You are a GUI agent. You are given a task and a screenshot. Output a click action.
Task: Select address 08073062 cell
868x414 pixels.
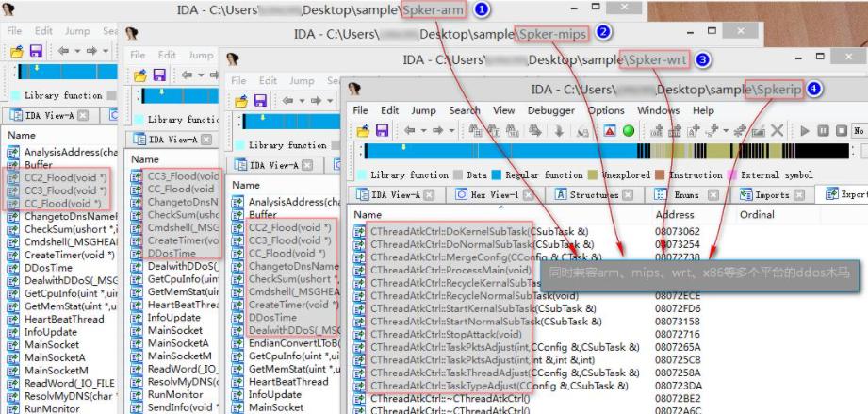click(x=677, y=232)
